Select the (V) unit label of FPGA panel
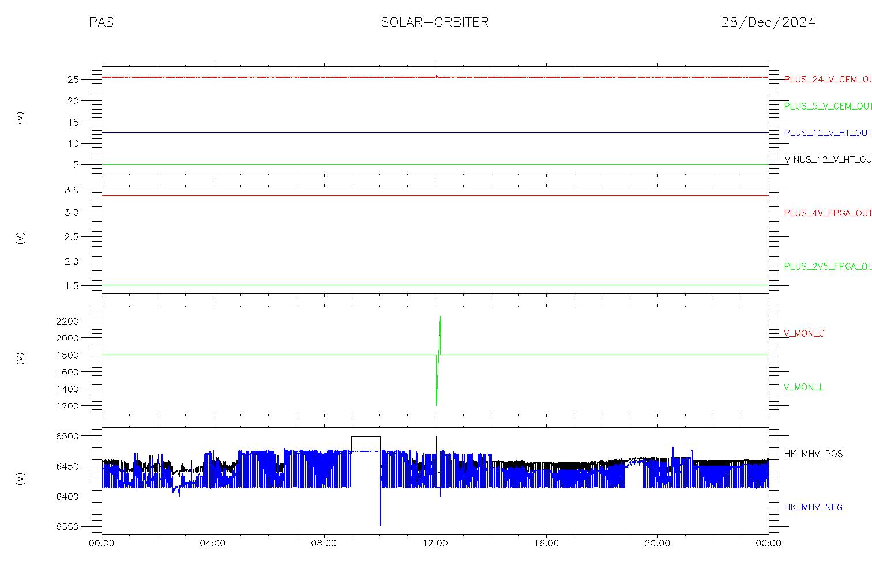872x588 pixels. (21, 238)
